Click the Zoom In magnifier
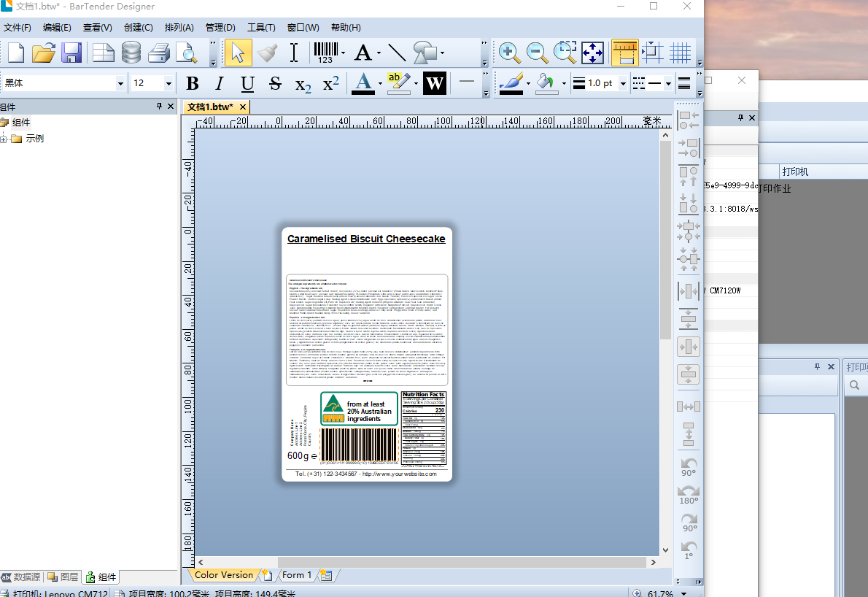The image size is (868, 597). pyautogui.click(x=509, y=53)
